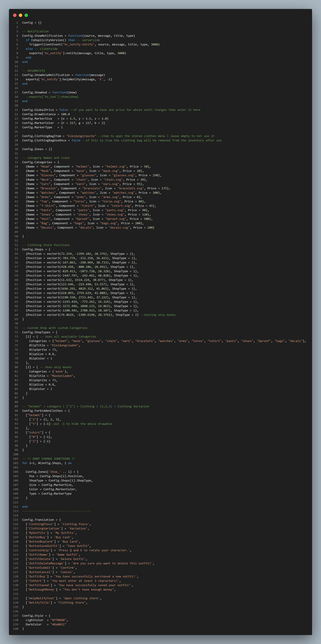Click the DarkColor "#8a0022" hex value
This screenshot has height=644, width=321.
(x=58, y=624)
